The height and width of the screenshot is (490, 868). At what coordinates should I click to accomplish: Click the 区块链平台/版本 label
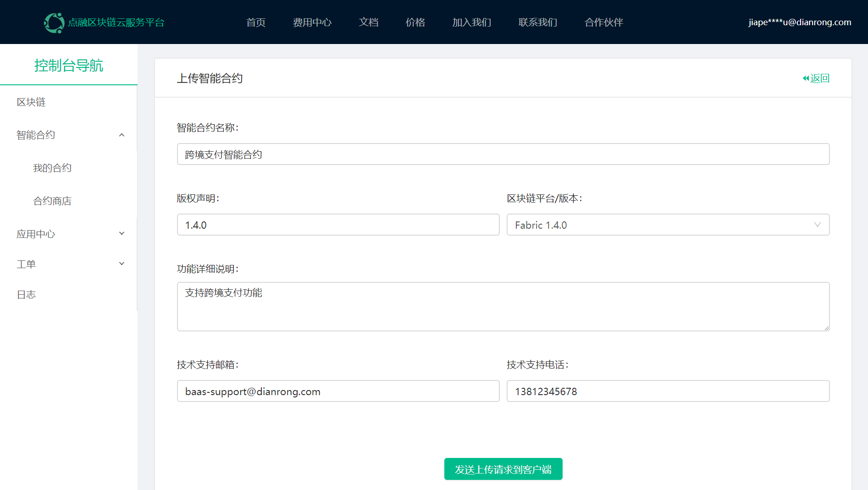point(545,198)
